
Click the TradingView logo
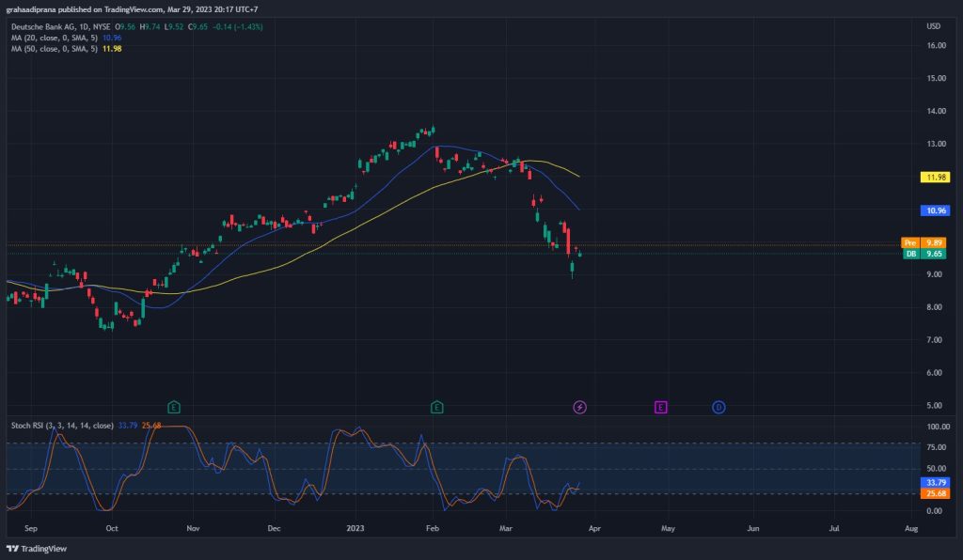(37, 549)
